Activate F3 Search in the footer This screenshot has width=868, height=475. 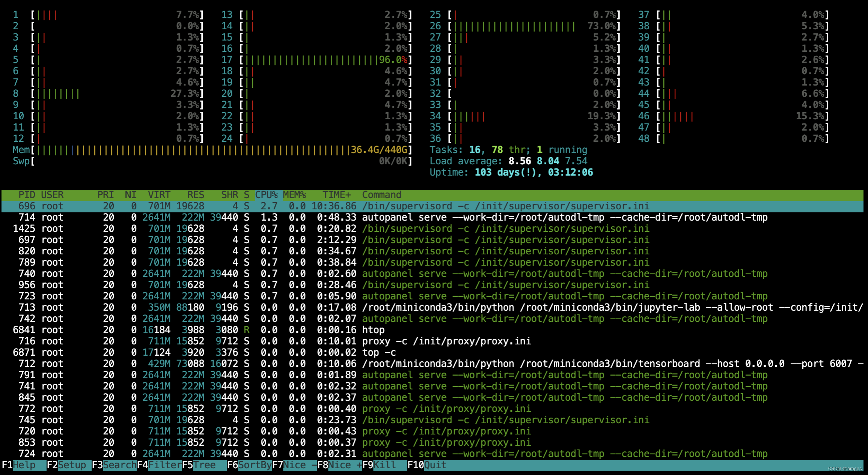[x=114, y=465]
